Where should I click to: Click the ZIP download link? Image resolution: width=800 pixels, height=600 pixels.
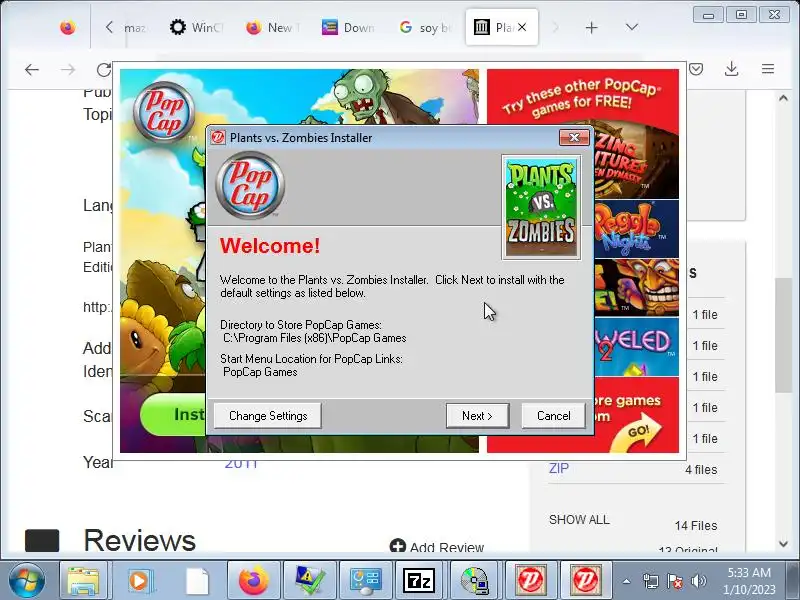click(559, 468)
